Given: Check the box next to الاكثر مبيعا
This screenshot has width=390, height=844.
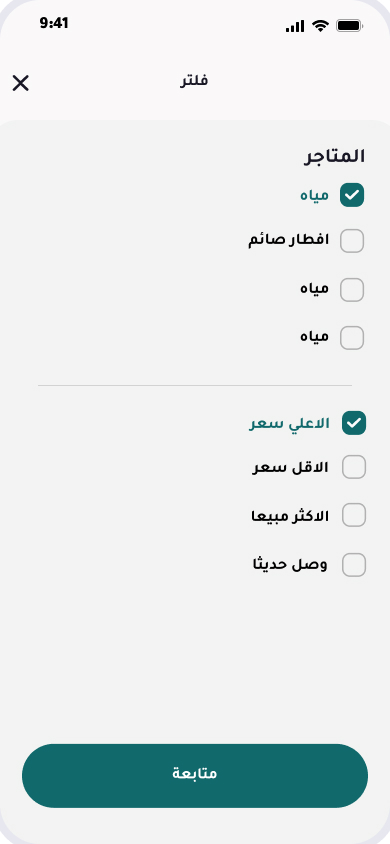Looking at the screenshot, I should tap(354, 515).
